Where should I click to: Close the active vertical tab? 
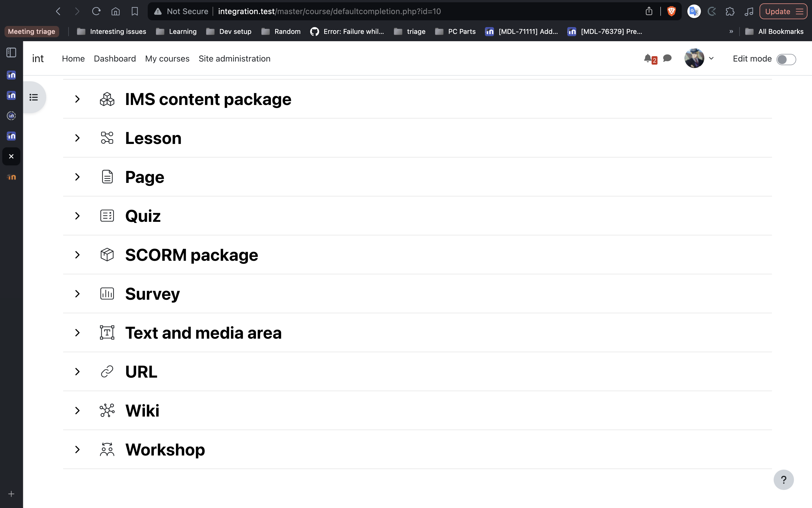point(11,157)
